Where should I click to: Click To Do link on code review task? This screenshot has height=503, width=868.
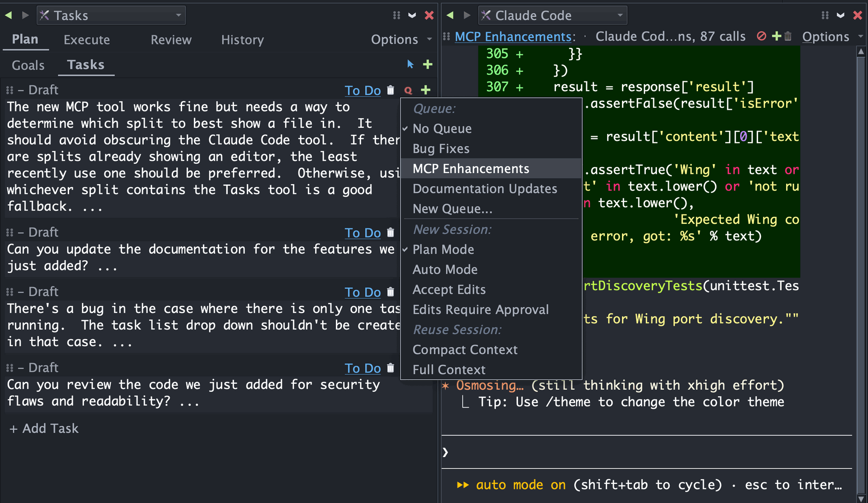pos(363,367)
